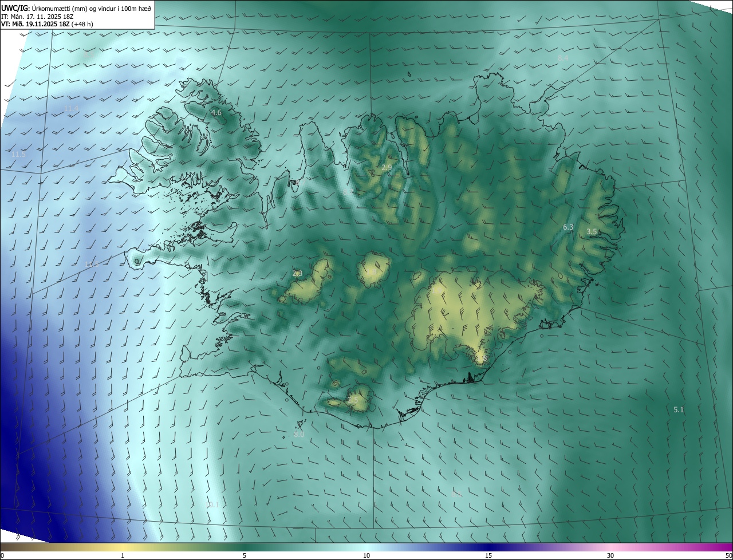The width and height of the screenshot is (733, 560).
Task: Click the 5.1 value over the sea
Action: click(679, 410)
